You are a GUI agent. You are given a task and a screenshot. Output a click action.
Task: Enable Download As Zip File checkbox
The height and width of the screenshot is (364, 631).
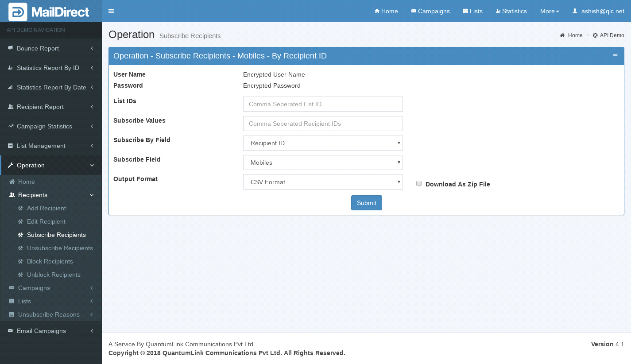419,183
